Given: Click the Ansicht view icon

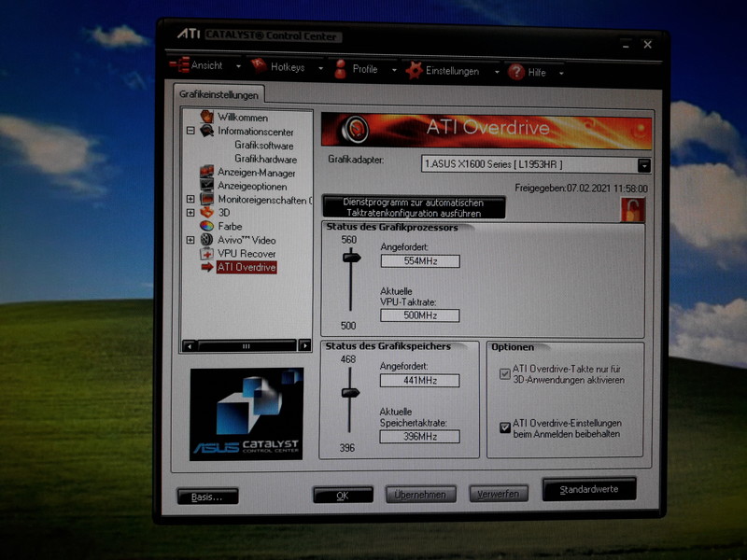Looking at the screenshot, I should click(x=179, y=64).
